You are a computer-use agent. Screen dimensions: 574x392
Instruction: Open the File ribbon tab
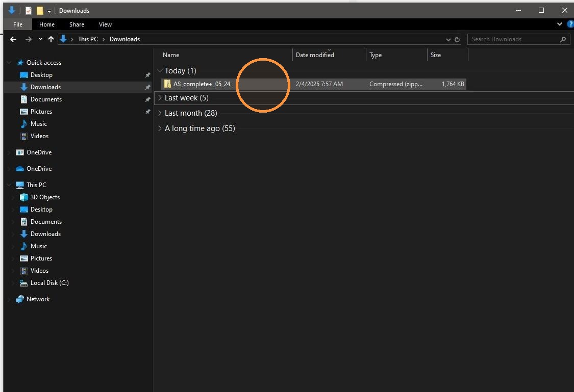[x=17, y=24]
